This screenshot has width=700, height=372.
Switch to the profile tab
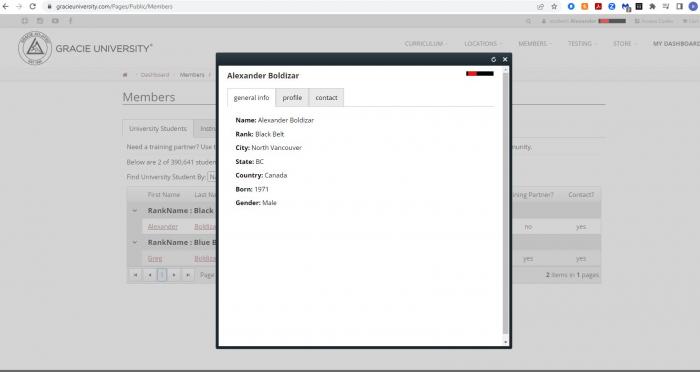pos(292,97)
